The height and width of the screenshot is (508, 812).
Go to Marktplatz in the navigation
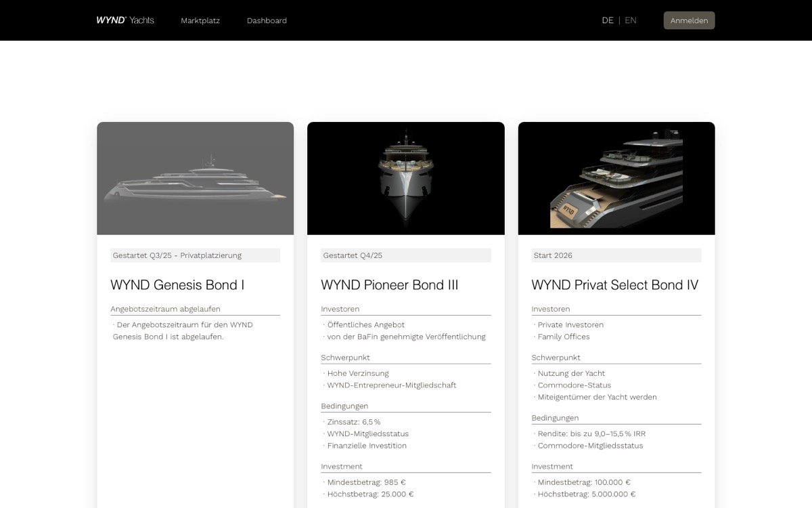point(200,21)
